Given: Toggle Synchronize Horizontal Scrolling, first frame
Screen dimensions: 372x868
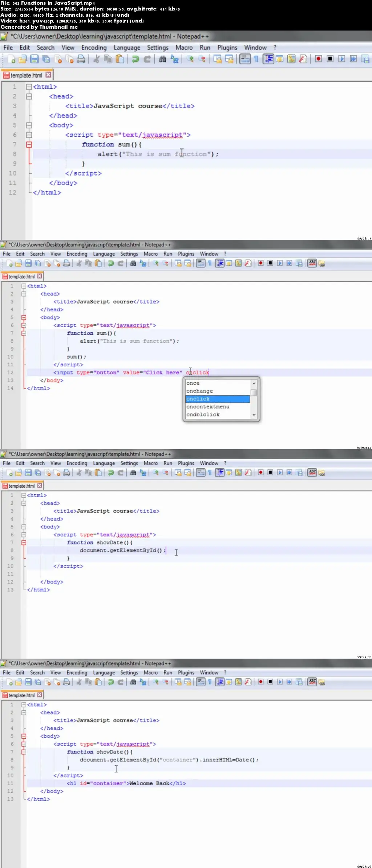Looking at the screenshot, I should click(229, 59).
